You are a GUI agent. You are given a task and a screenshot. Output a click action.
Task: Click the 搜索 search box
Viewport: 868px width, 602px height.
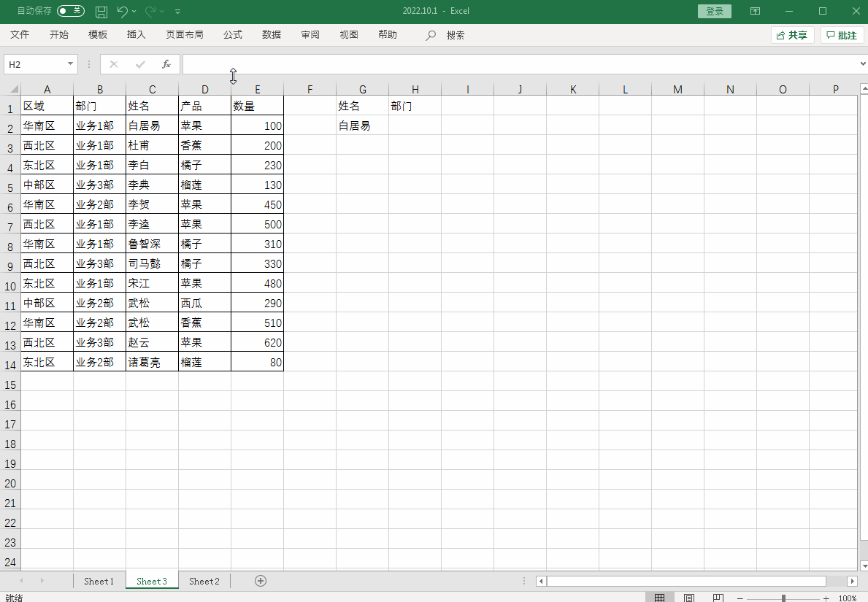coord(455,36)
